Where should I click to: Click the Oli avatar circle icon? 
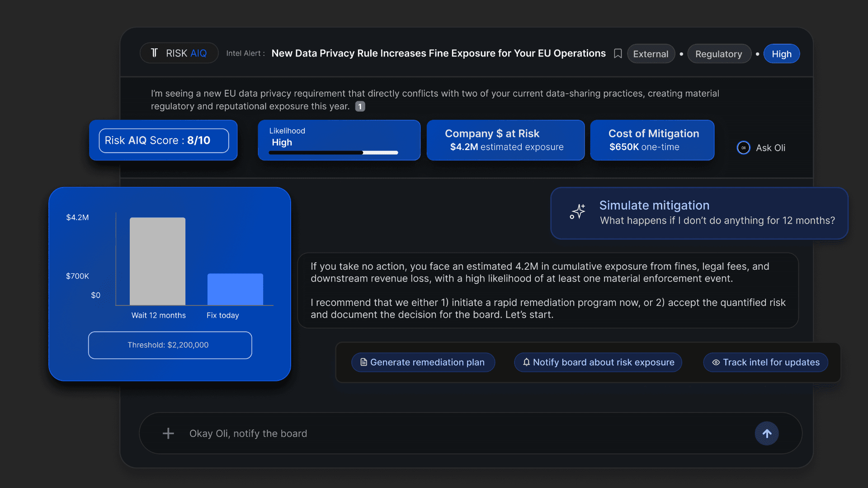click(743, 148)
